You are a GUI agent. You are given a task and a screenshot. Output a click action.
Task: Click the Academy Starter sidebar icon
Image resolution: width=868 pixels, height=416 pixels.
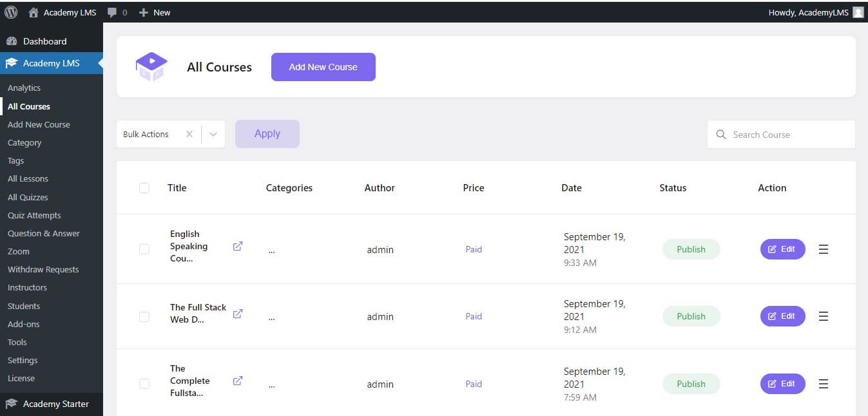pos(12,404)
